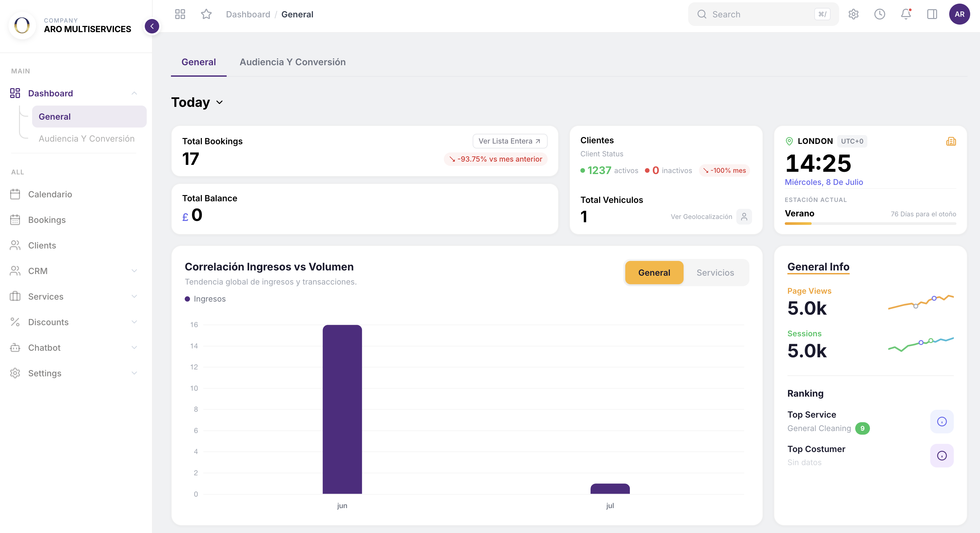Open the Top Costumer info icon
The width and height of the screenshot is (980, 533).
[x=942, y=455]
